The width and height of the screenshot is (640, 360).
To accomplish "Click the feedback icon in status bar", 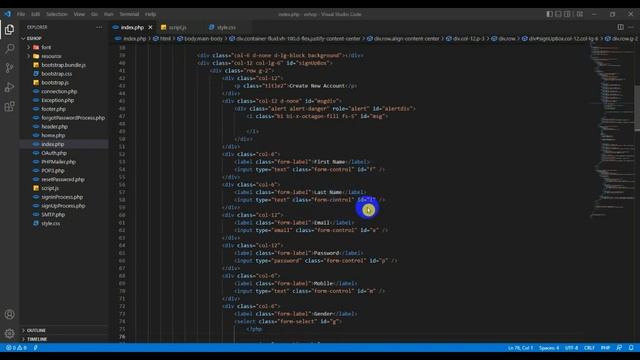I will (619, 348).
